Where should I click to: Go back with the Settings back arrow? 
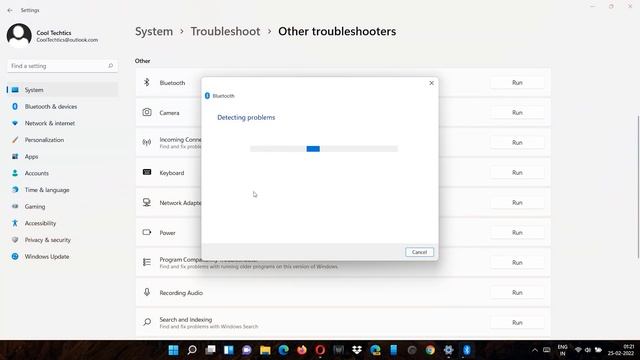(10, 10)
